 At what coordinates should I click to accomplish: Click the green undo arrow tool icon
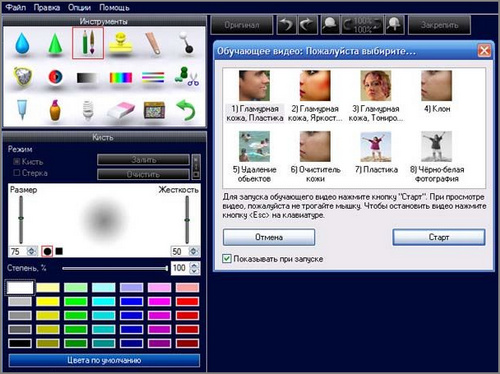[185, 110]
